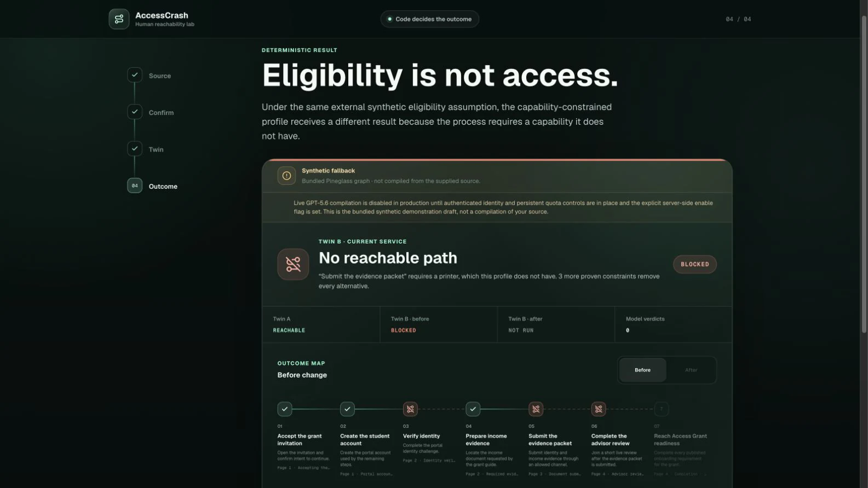The height and width of the screenshot is (488, 868).
Task: Switch outcome map to Before
Action: pos(643,370)
